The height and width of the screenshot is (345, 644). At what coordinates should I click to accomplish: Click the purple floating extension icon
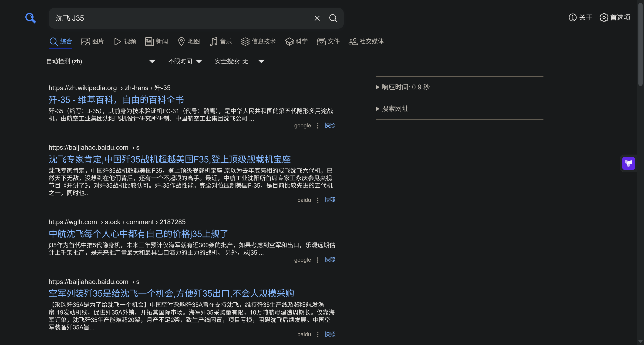[628, 163]
